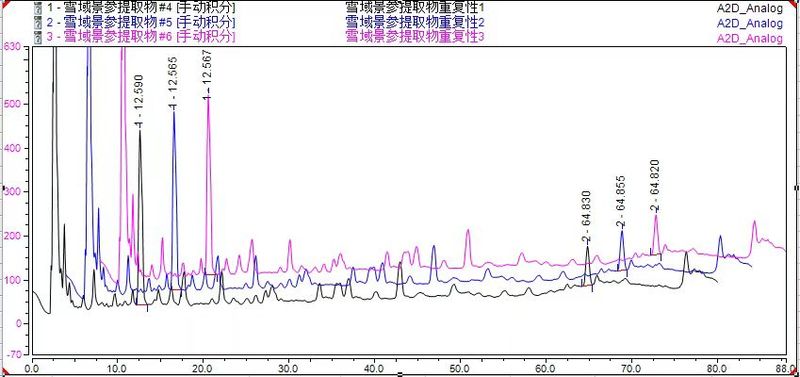The image size is (800, 377).
Task: Select the magenta A2D_Analog channel label
Action: click(749, 39)
